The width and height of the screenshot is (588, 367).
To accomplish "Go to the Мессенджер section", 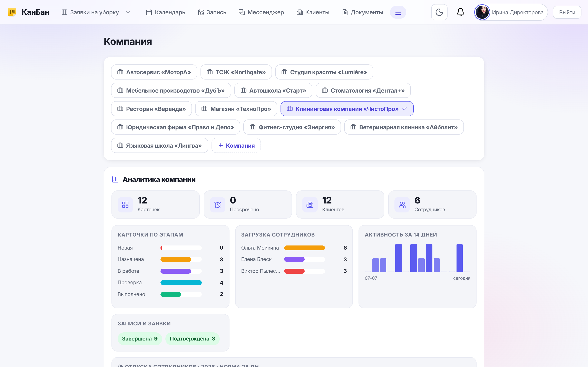I will [261, 12].
